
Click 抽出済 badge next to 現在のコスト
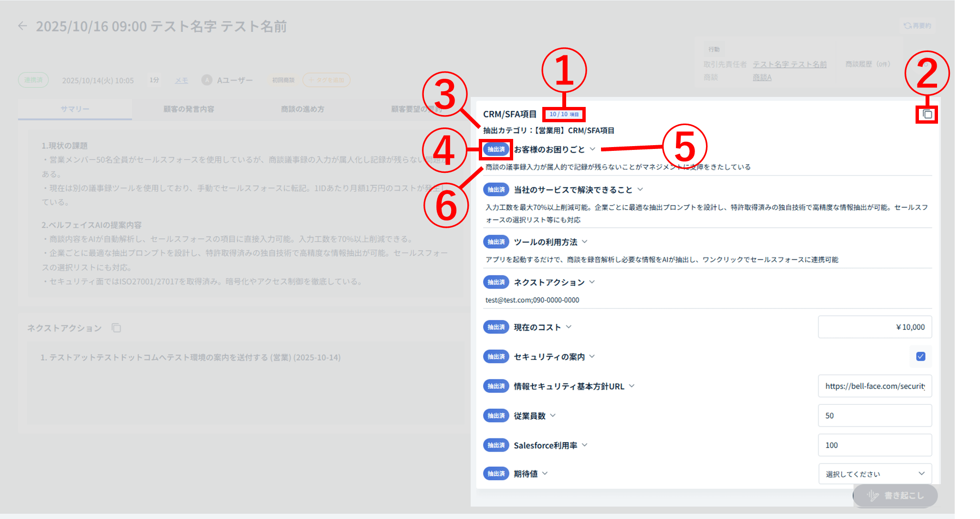496,327
